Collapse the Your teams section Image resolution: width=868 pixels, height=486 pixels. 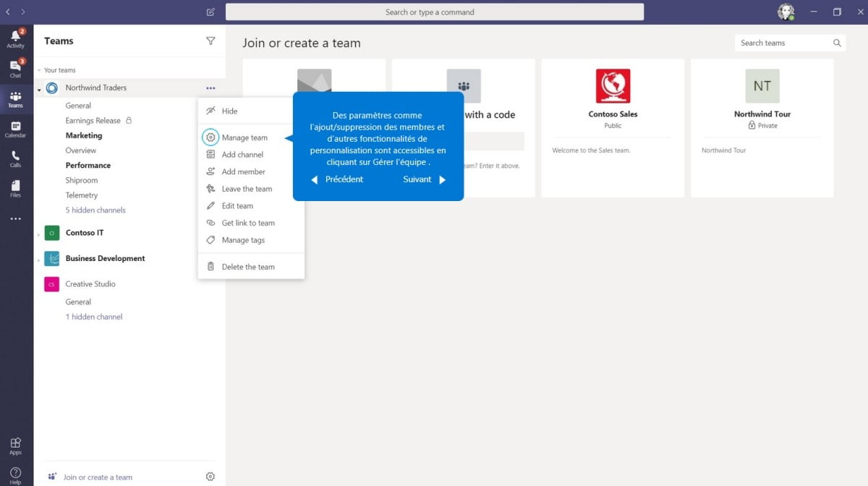tap(39, 70)
